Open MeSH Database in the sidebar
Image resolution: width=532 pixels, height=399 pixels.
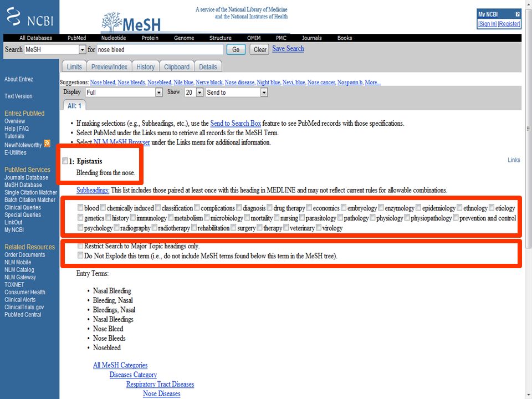click(x=23, y=185)
